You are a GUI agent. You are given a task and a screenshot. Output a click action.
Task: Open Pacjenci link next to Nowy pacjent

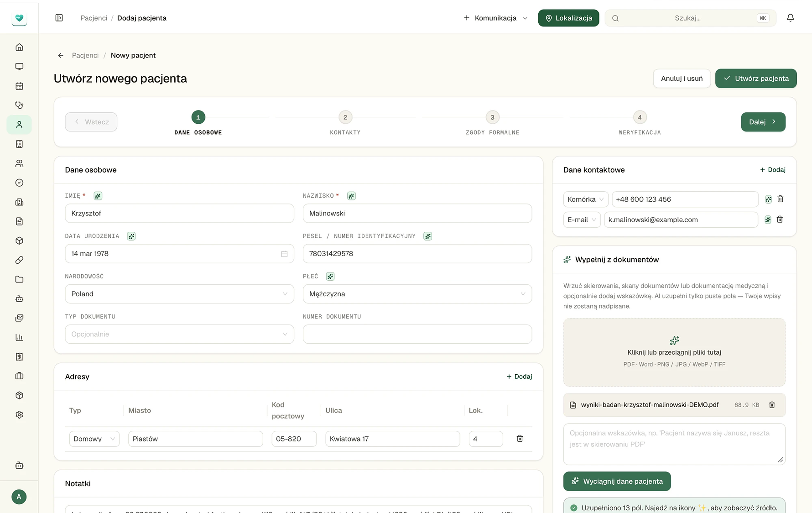coord(85,55)
